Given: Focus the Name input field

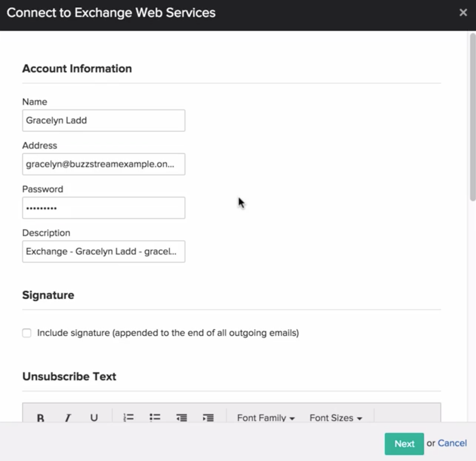Looking at the screenshot, I should pyautogui.click(x=104, y=120).
